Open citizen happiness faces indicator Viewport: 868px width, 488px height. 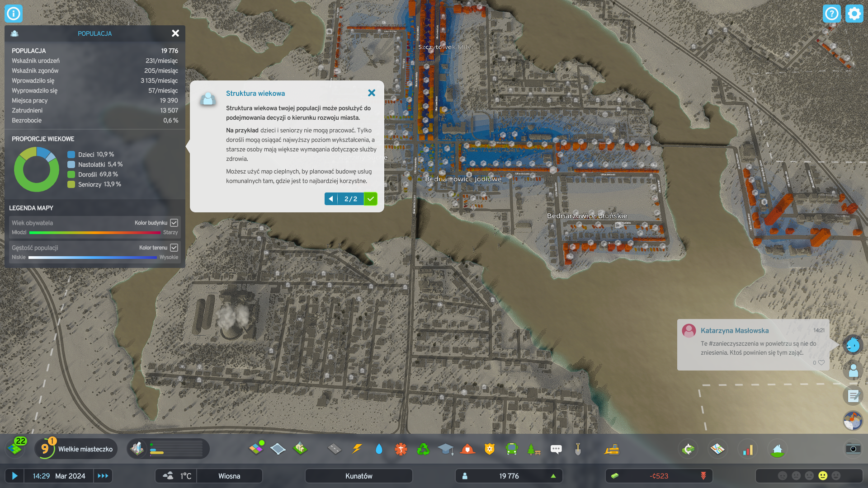(x=809, y=476)
